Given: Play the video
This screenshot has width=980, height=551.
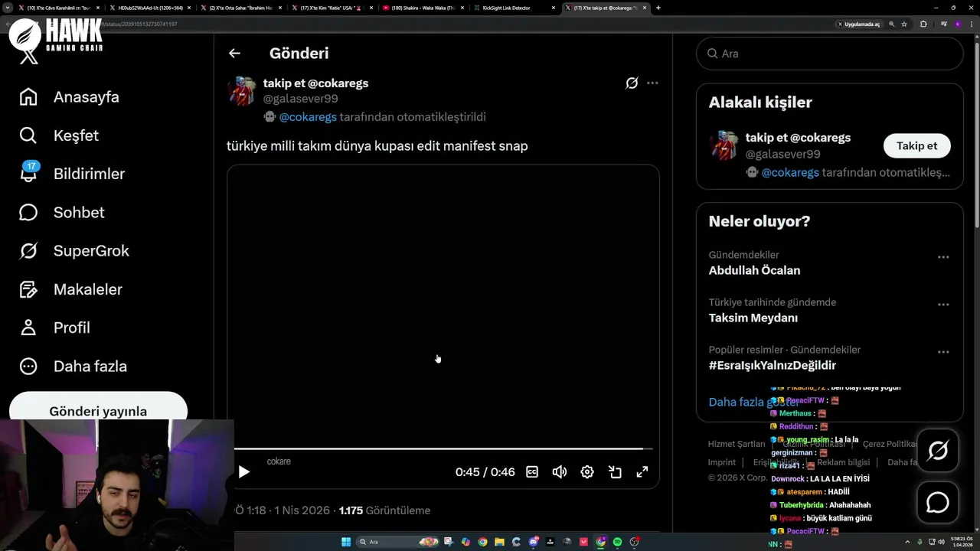Looking at the screenshot, I should 244,471.
